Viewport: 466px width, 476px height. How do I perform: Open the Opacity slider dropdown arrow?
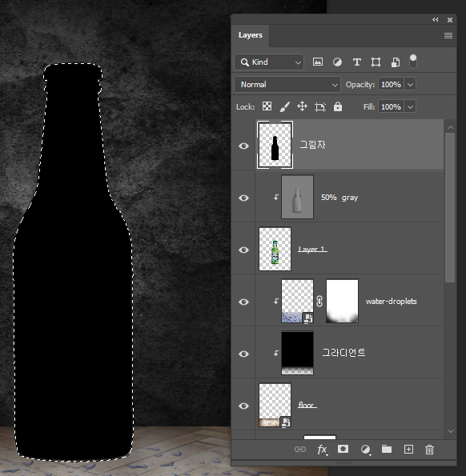click(410, 84)
